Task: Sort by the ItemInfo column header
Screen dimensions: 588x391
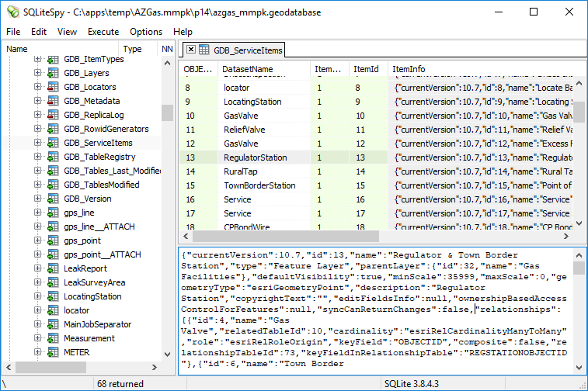Action: [x=480, y=69]
